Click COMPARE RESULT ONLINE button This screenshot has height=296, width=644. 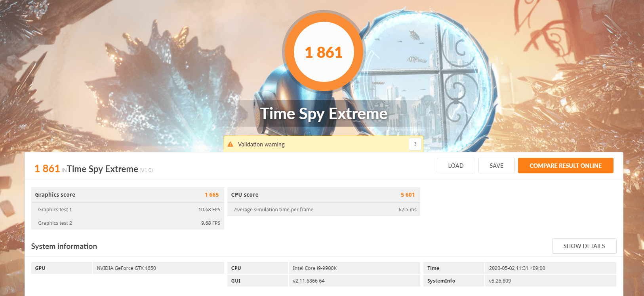[x=566, y=166]
